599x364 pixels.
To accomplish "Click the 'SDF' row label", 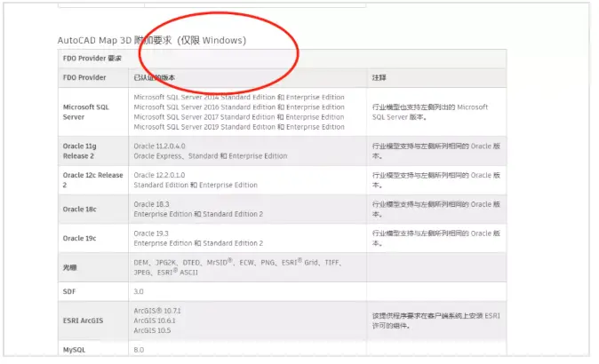I will pos(69,291).
